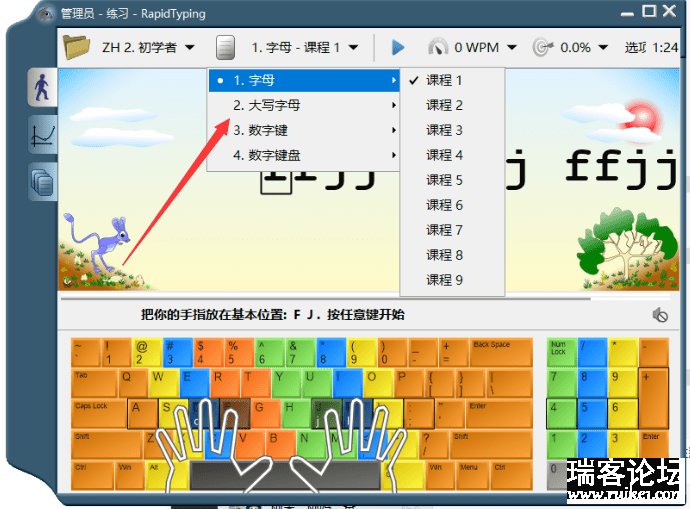
Task: Click the Caps Lock key
Action: click(x=99, y=414)
